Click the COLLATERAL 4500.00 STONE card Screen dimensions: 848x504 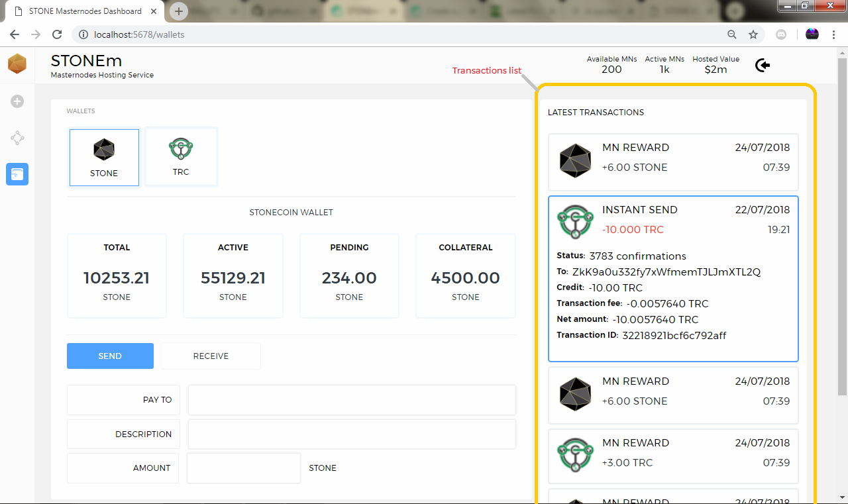pos(466,276)
